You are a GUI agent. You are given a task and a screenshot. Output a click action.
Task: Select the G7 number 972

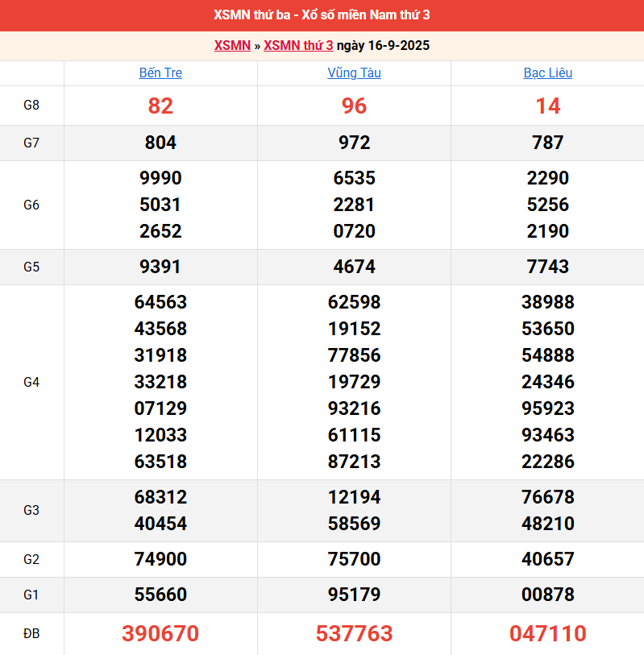click(x=354, y=143)
